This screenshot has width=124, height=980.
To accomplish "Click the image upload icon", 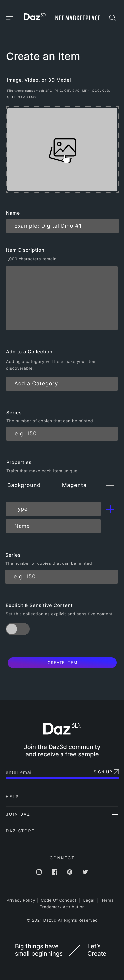I will [63, 150].
